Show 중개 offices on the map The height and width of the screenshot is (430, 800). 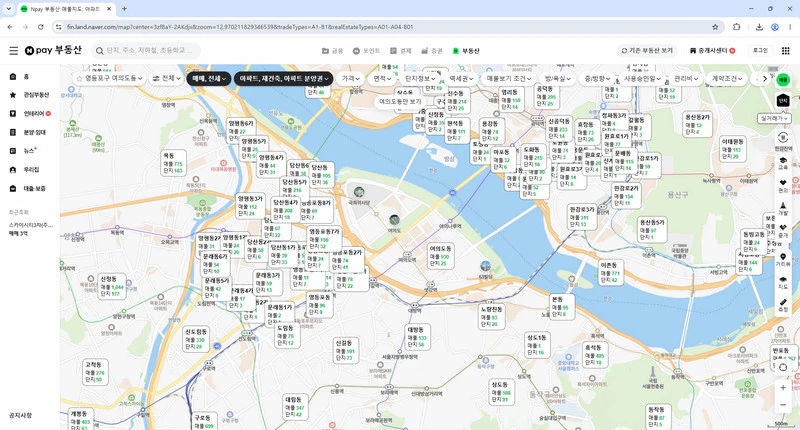[783, 231]
